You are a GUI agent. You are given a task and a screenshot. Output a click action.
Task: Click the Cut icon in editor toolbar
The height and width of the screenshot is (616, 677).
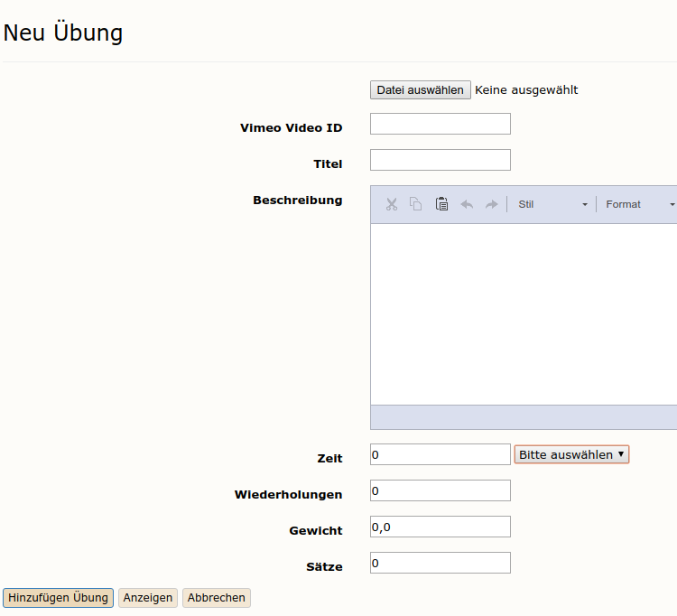[x=391, y=204]
